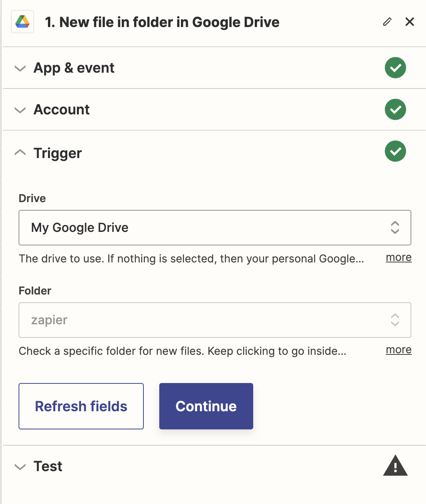Screen dimensions: 426x504
Task: Click more link under Folder description
Action: click(x=399, y=350)
